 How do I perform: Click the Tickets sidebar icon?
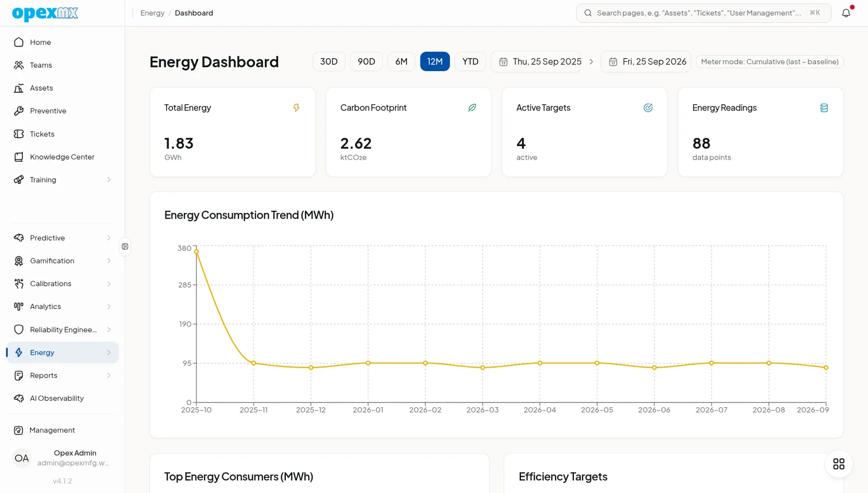tap(19, 134)
